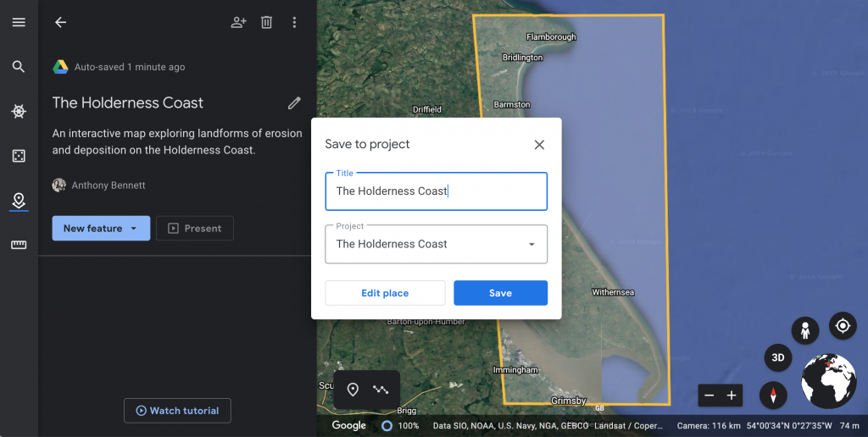Click the I'm Feeling Lucky dice icon
This screenshot has width=868, height=437.
tap(19, 156)
